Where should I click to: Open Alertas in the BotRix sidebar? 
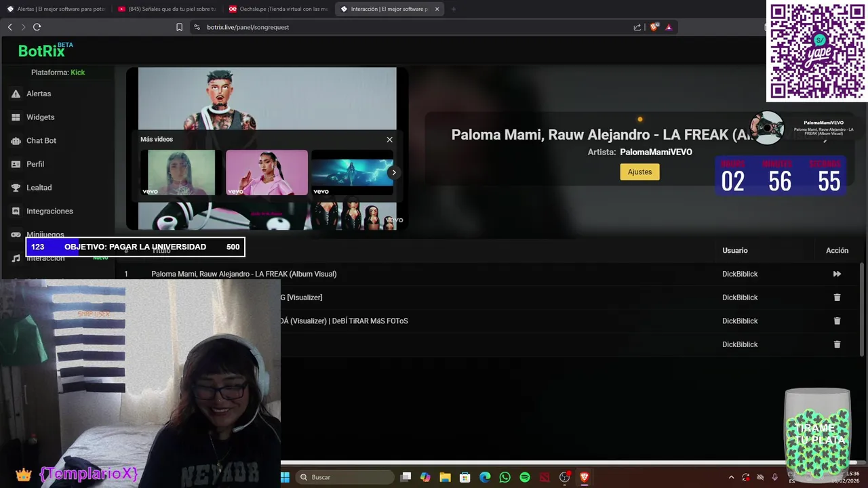(x=39, y=94)
